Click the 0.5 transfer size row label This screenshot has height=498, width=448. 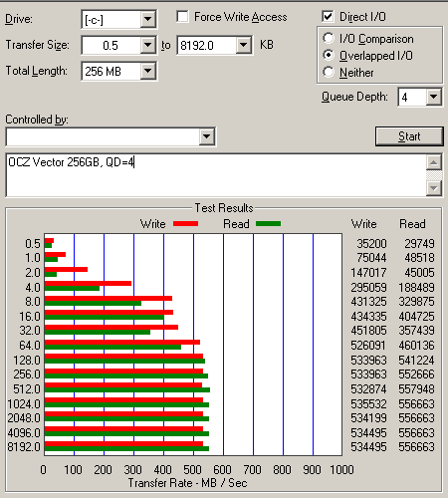pyautogui.click(x=33, y=244)
